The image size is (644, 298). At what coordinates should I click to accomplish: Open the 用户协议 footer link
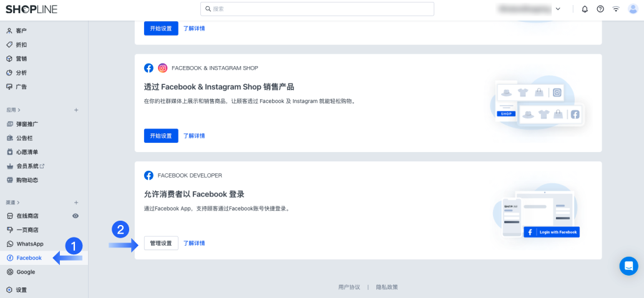pos(349,287)
